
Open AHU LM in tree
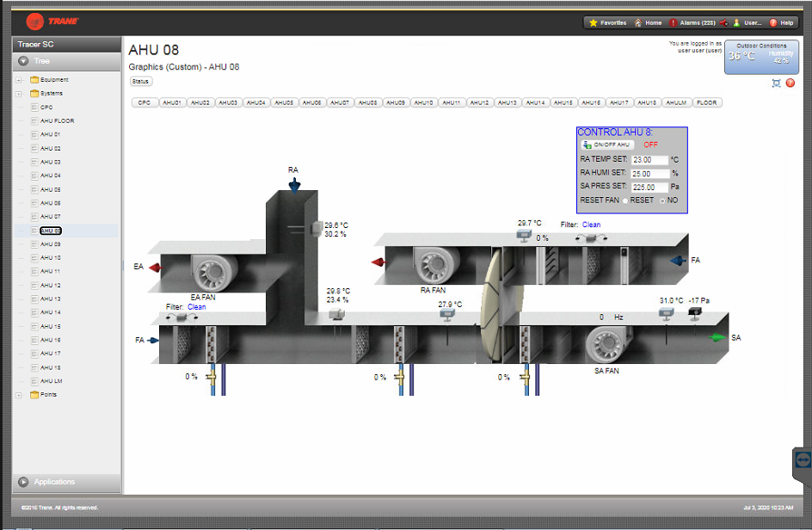(52, 381)
